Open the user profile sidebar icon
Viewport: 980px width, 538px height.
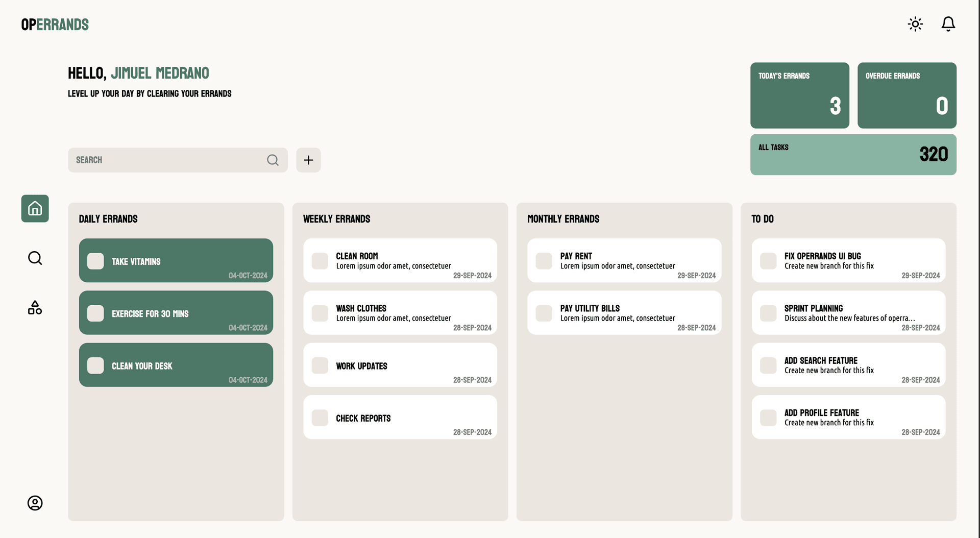(35, 503)
